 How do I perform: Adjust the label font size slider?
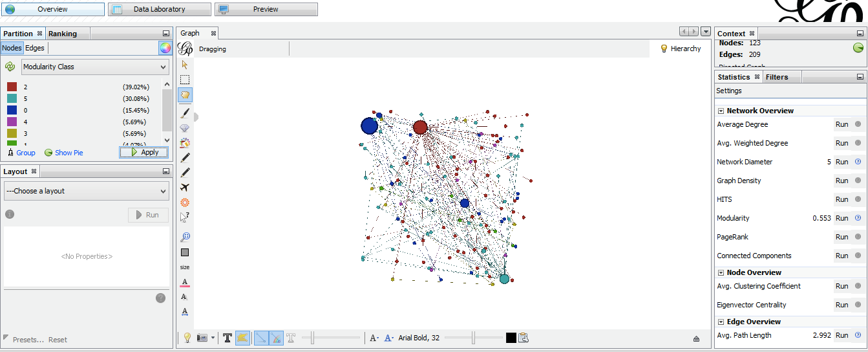pos(473,338)
